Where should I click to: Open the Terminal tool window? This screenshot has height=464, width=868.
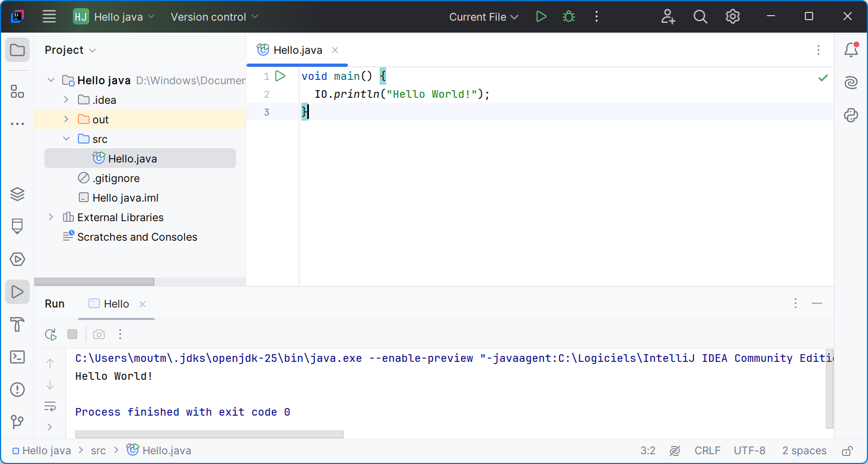(17, 357)
